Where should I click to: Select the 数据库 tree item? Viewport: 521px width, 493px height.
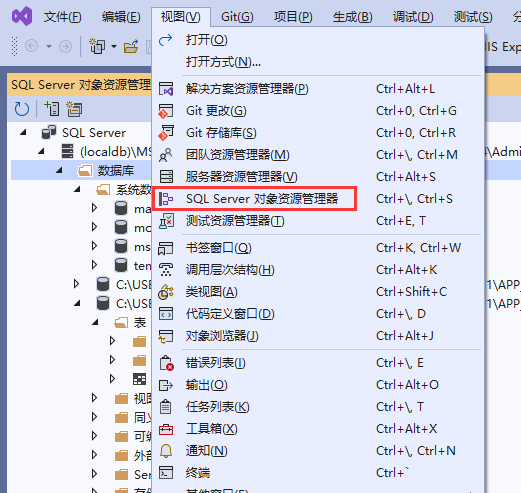(115, 171)
